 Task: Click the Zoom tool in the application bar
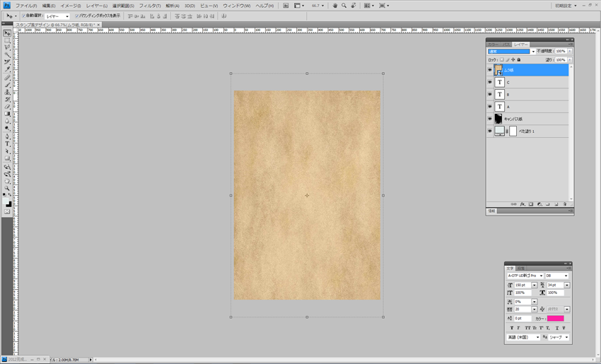(x=344, y=5)
